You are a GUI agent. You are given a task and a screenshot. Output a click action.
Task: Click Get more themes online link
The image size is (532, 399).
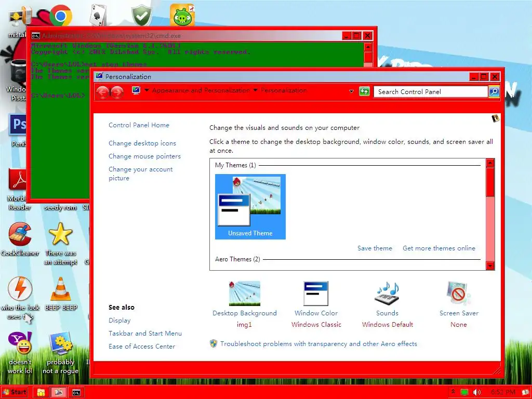[x=438, y=248]
